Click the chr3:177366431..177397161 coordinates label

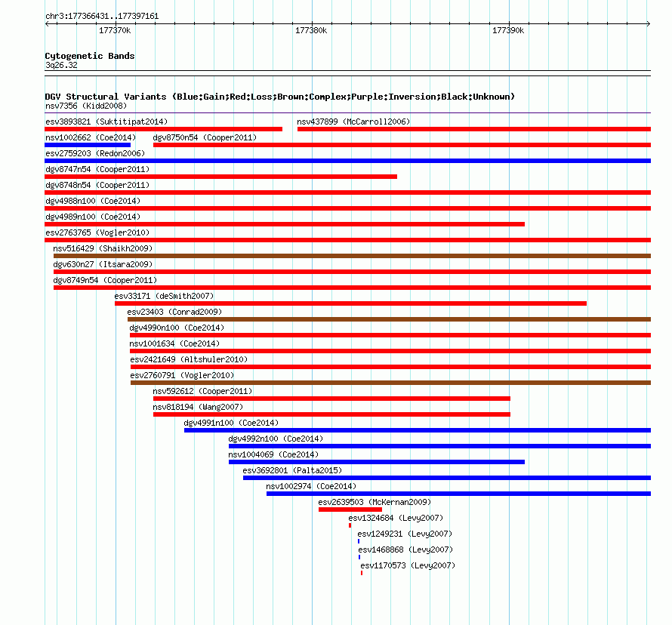click(x=102, y=16)
